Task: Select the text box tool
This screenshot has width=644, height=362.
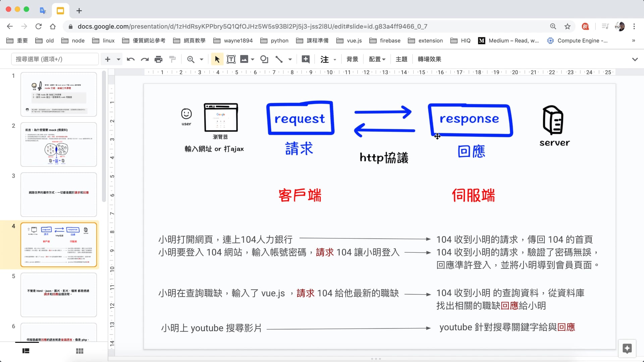Action: (231, 59)
